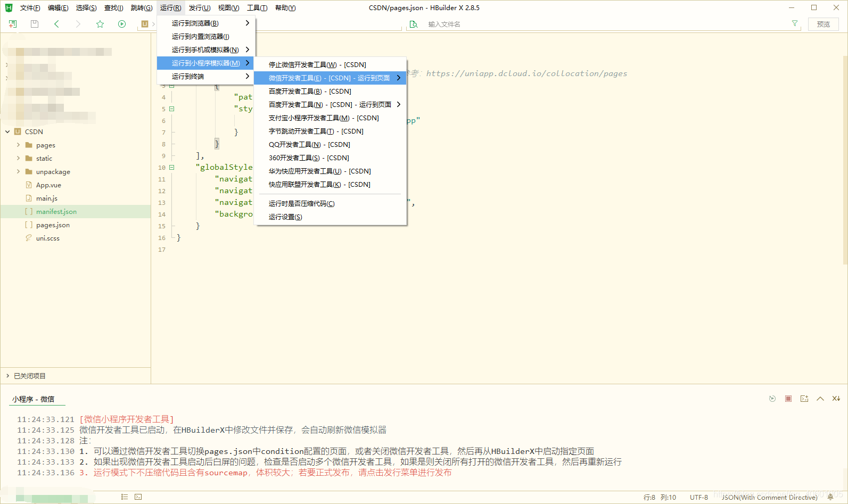Open the Find menu
The image size is (848, 504).
(x=113, y=8)
